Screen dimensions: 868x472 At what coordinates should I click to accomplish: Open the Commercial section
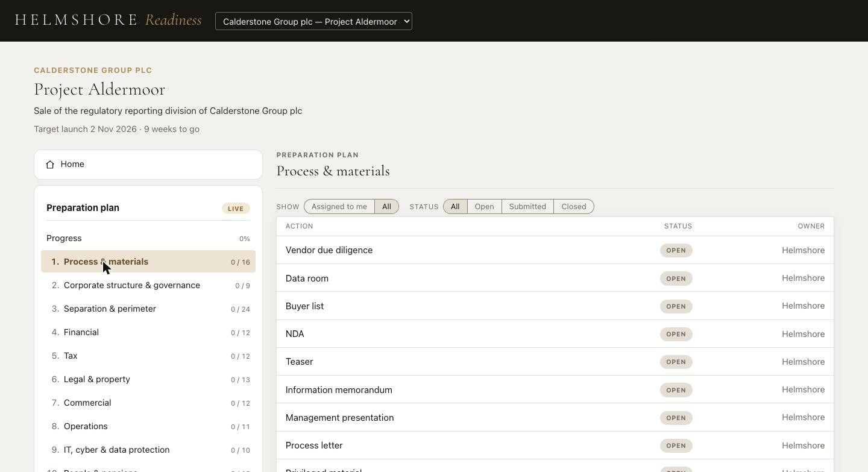(x=148, y=403)
